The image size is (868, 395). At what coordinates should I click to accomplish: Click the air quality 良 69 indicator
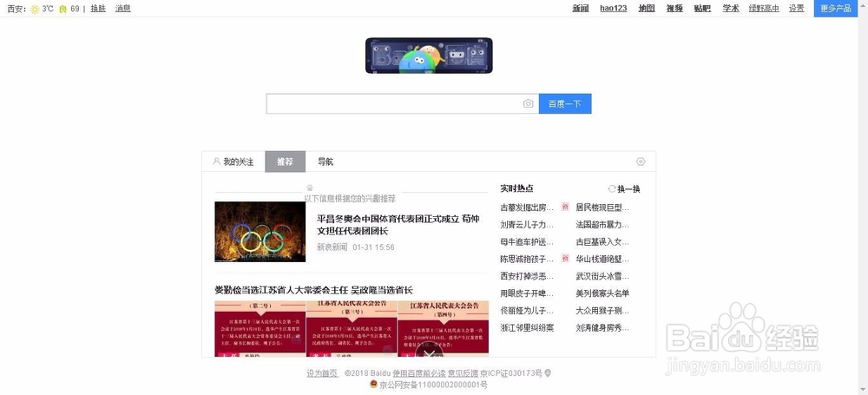click(69, 9)
